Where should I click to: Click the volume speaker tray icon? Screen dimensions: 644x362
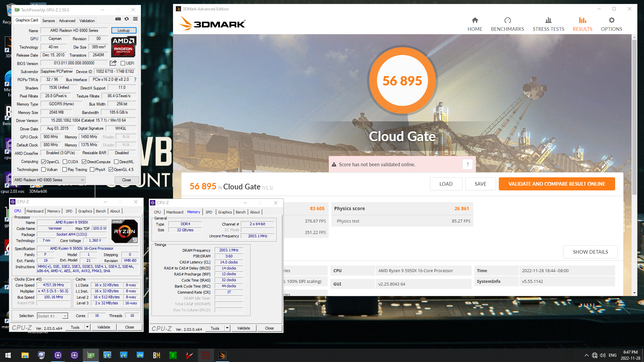[603, 355]
